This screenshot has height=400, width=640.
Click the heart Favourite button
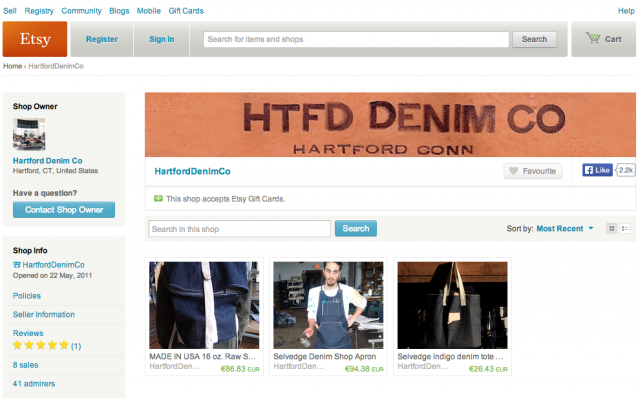click(x=533, y=171)
